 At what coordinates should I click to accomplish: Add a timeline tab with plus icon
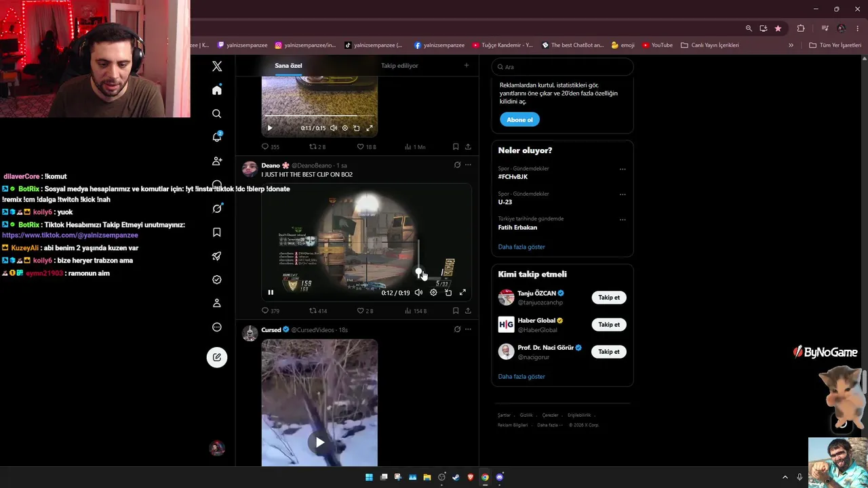point(466,66)
